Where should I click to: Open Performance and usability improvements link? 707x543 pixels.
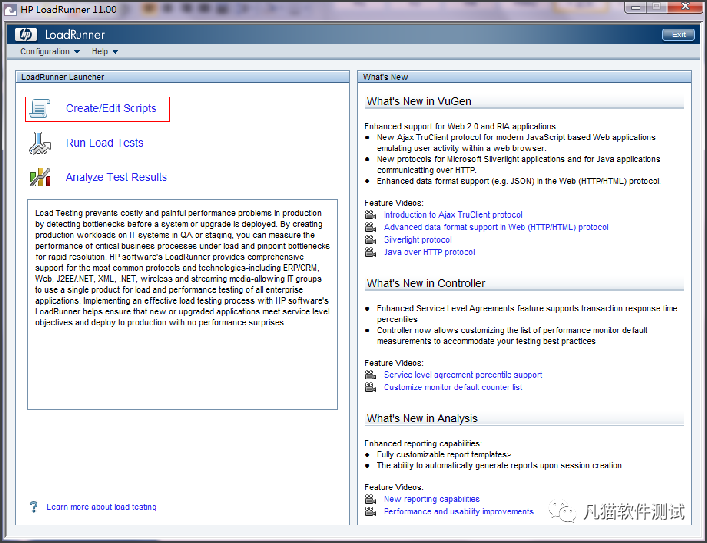pyautogui.click(x=459, y=511)
